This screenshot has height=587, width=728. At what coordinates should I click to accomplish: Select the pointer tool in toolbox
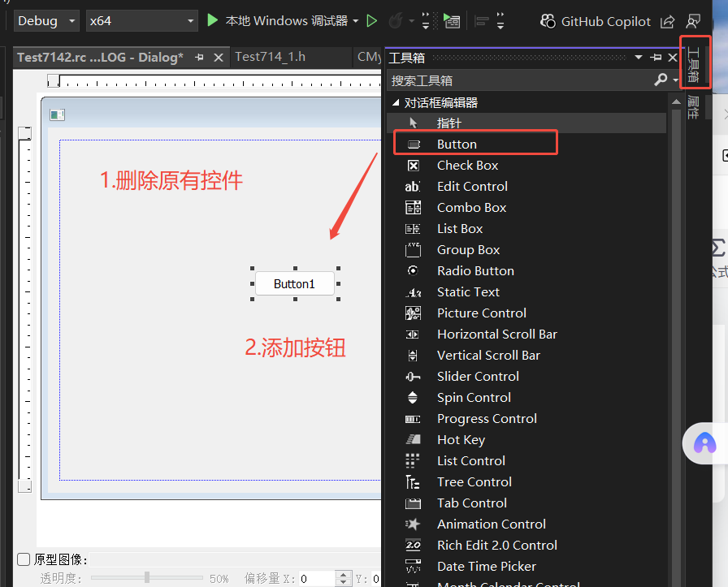[526, 123]
